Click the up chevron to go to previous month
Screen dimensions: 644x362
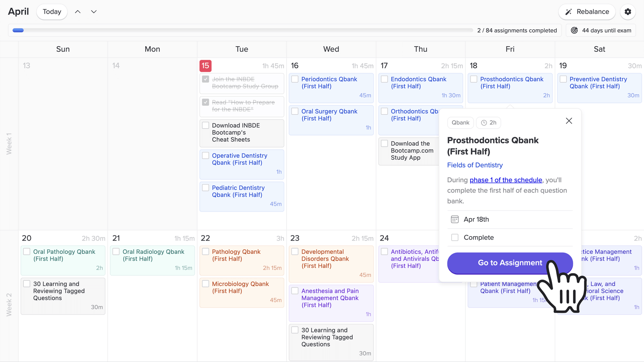[77, 12]
